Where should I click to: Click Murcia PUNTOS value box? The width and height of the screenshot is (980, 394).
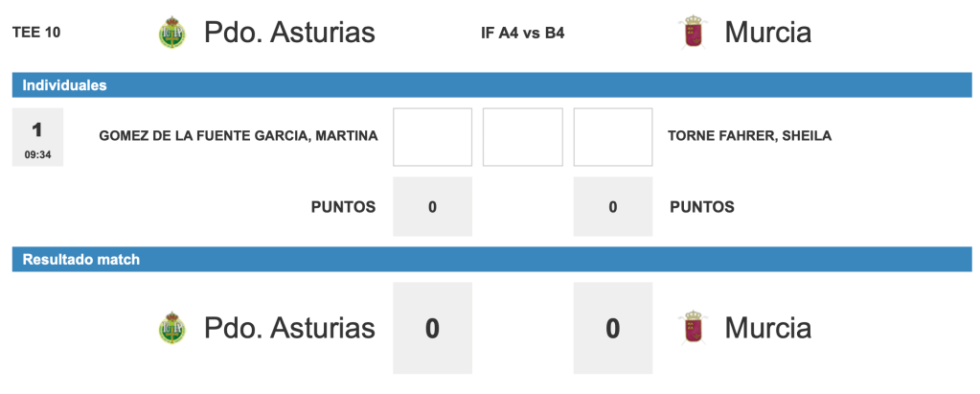pyautogui.click(x=613, y=206)
